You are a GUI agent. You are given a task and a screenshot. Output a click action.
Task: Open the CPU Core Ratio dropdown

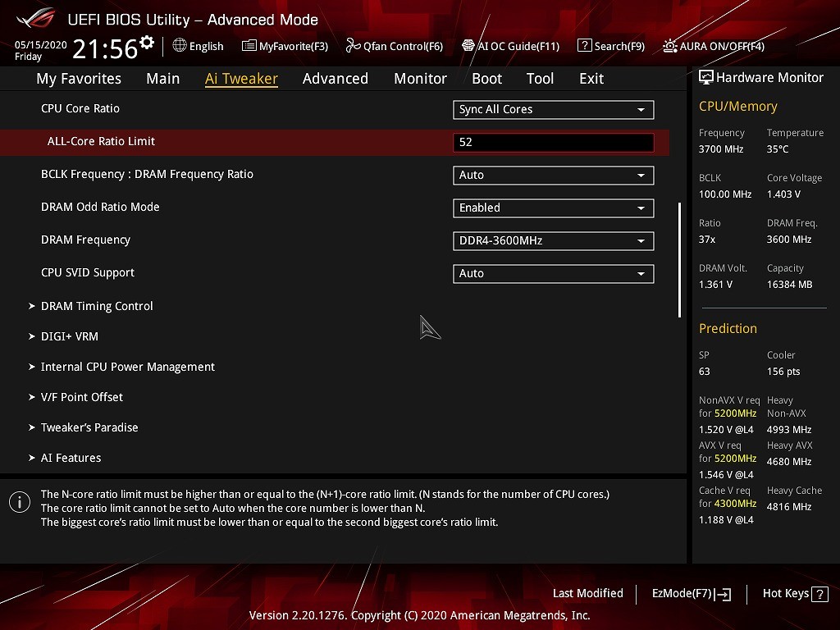553,109
